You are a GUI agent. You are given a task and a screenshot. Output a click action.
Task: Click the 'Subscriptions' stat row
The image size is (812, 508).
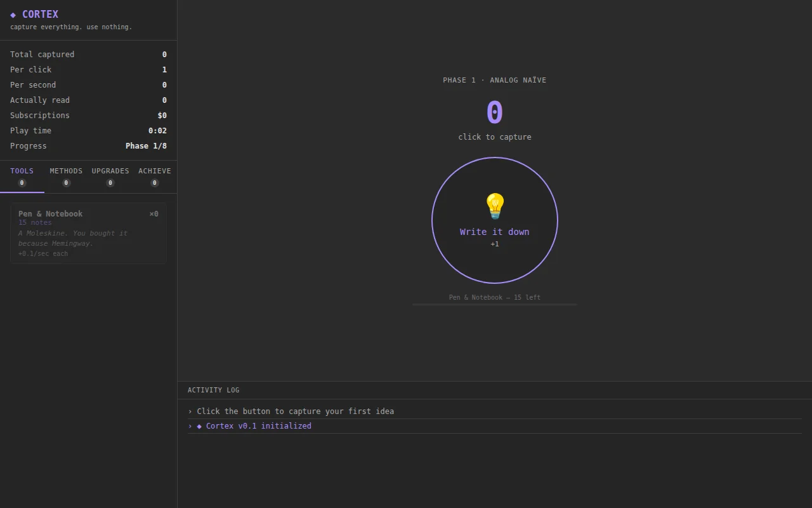[88, 116]
